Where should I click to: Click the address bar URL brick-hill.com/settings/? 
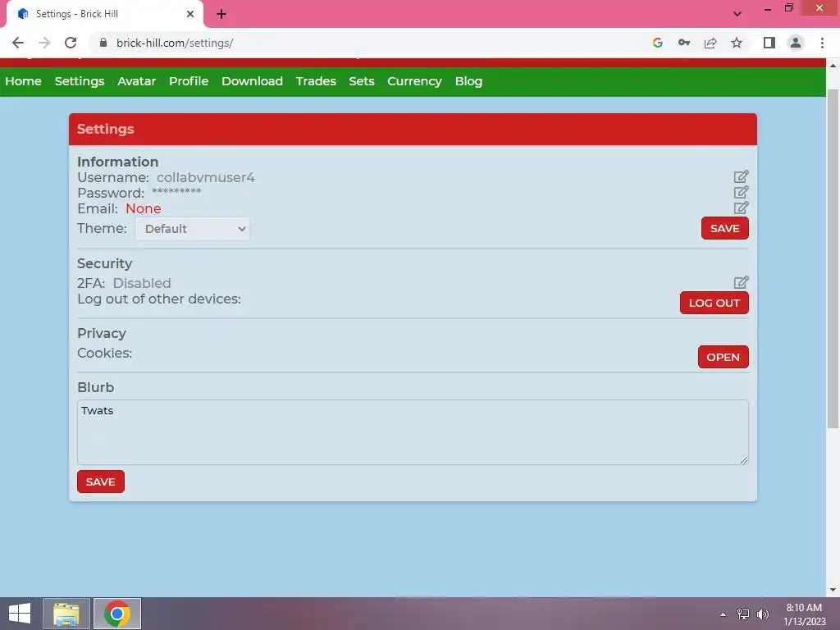tap(175, 43)
